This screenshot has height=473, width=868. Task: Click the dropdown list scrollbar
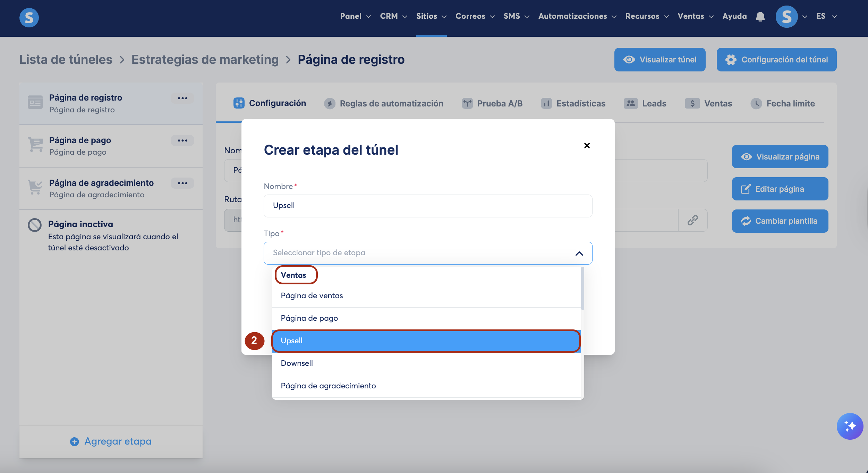[x=582, y=288]
